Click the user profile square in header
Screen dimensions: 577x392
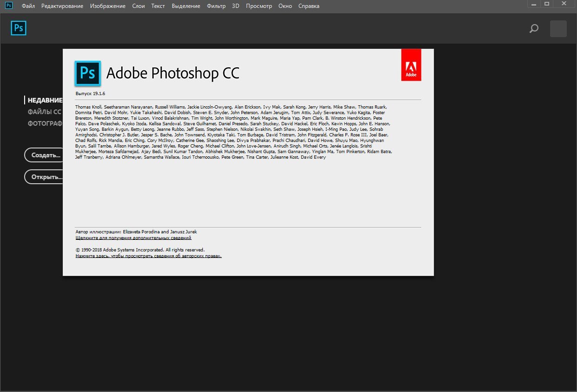(x=558, y=29)
